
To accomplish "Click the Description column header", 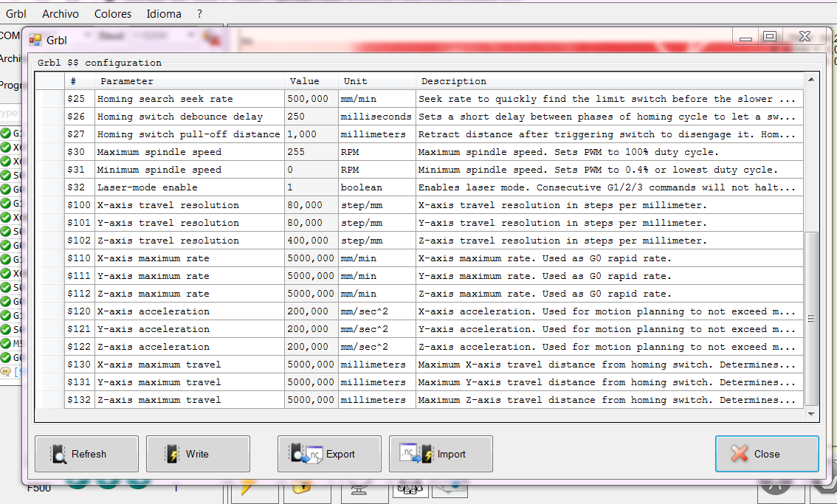I will (610, 81).
